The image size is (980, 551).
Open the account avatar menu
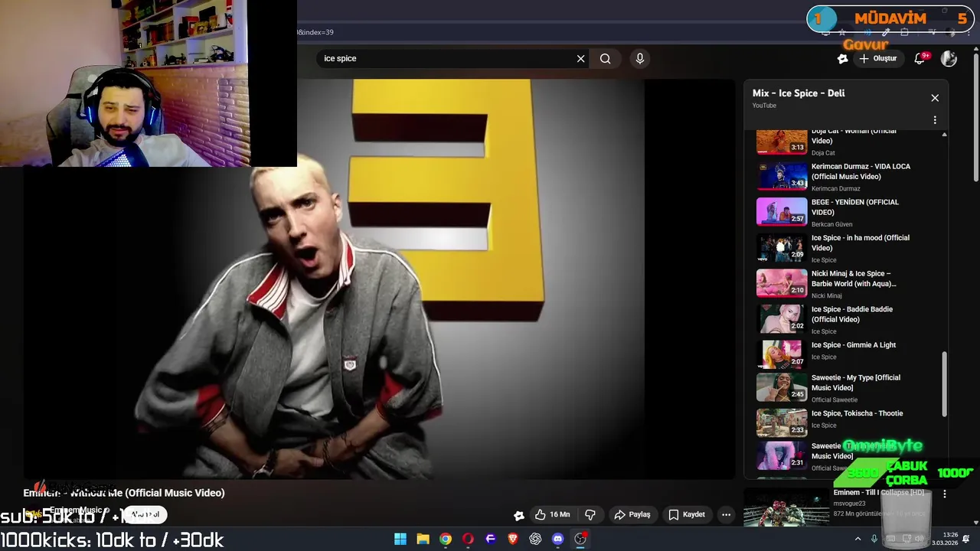[x=949, y=58]
